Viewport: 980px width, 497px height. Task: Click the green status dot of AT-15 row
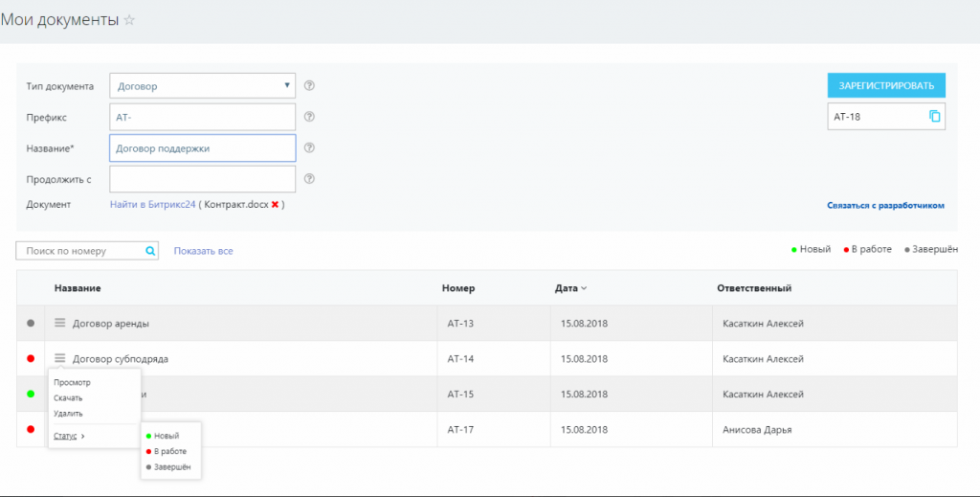click(x=31, y=395)
